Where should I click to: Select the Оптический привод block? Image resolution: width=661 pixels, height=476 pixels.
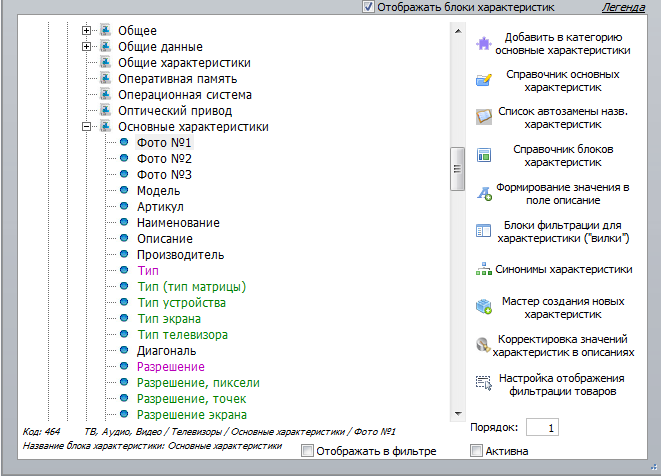175,111
